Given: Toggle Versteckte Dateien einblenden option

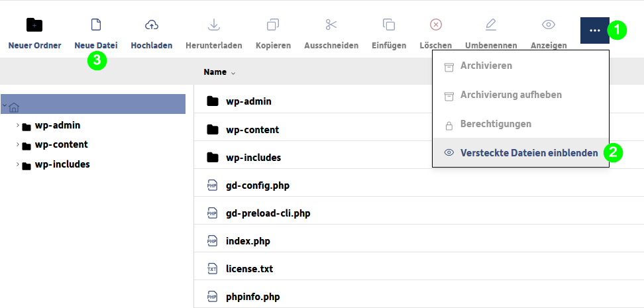Looking at the screenshot, I should 521,153.
